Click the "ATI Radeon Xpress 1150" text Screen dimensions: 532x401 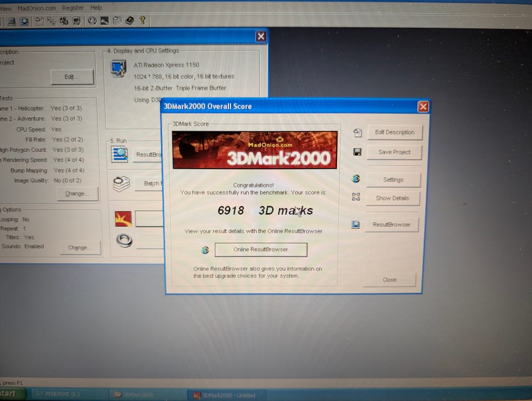click(166, 65)
